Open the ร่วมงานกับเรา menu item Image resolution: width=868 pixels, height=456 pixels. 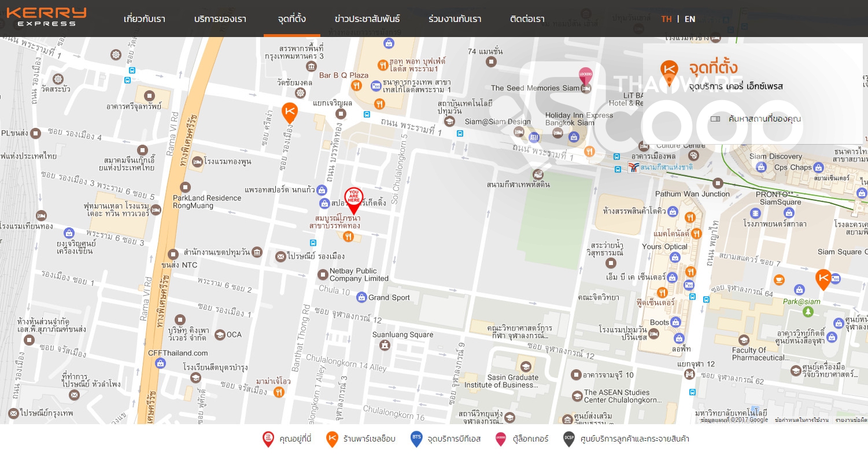click(455, 19)
